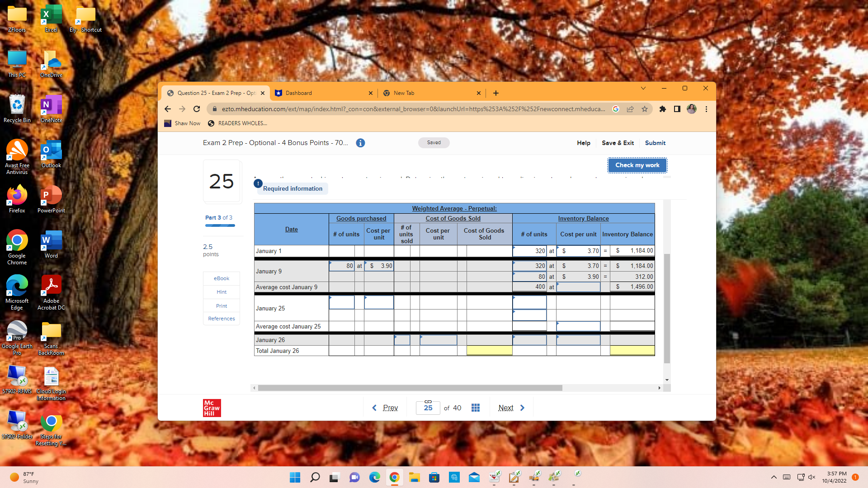Image resolution: width=868 pixels, height=488 pixels.
Task: Click the Check my work button
Action: [637, 165]
